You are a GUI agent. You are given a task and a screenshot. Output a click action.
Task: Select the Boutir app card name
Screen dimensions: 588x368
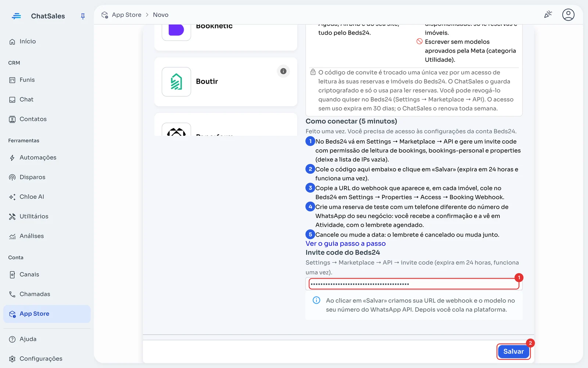pyautogui.click(x=207, y=81)
